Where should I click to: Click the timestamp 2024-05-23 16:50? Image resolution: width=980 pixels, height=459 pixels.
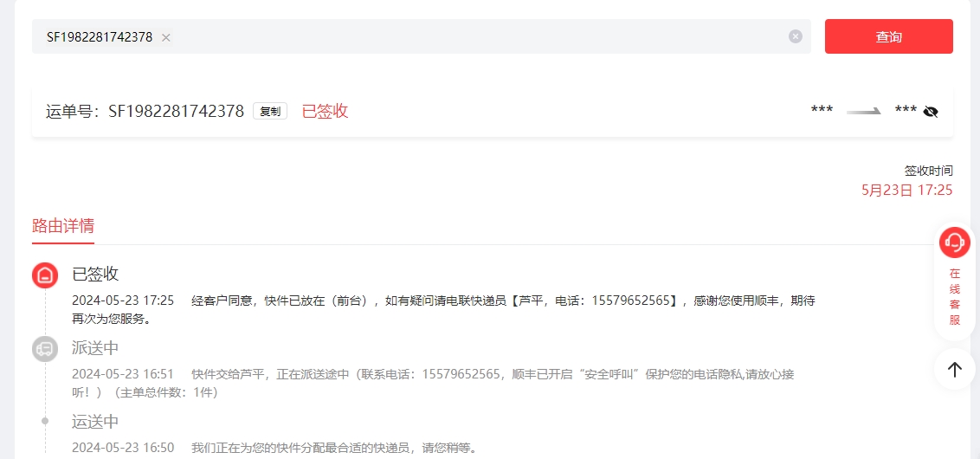pyautogui.click(x=123, y=449)
